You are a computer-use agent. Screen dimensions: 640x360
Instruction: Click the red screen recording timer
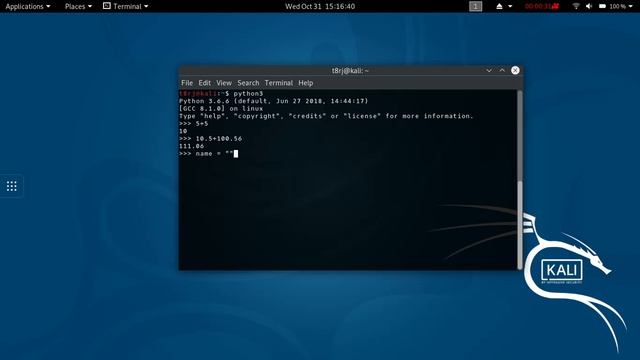(542, 6)
